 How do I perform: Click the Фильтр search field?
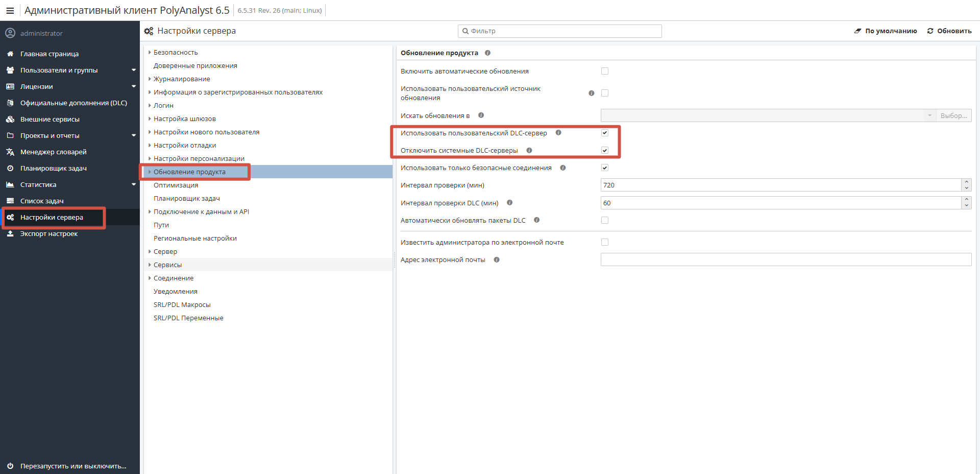(x=560, y=31)
